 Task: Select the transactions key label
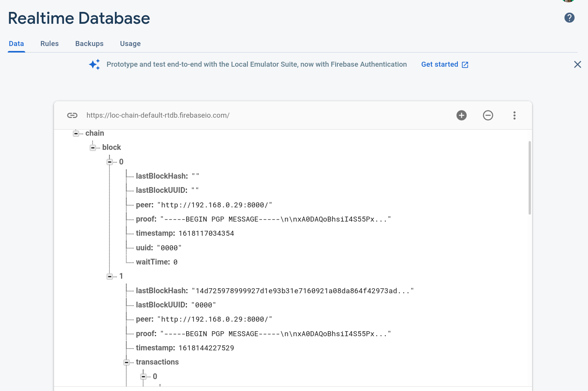pos(157,362)
